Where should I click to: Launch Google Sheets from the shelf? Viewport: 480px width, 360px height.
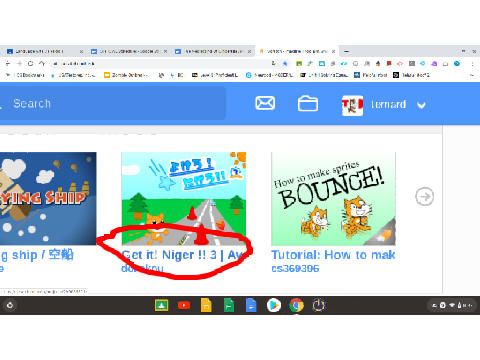tap(229, 305)
